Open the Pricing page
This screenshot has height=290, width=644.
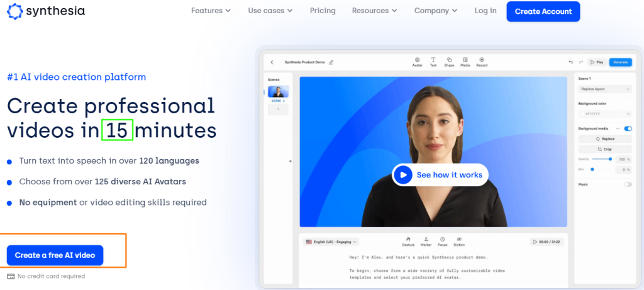[323, 11]
